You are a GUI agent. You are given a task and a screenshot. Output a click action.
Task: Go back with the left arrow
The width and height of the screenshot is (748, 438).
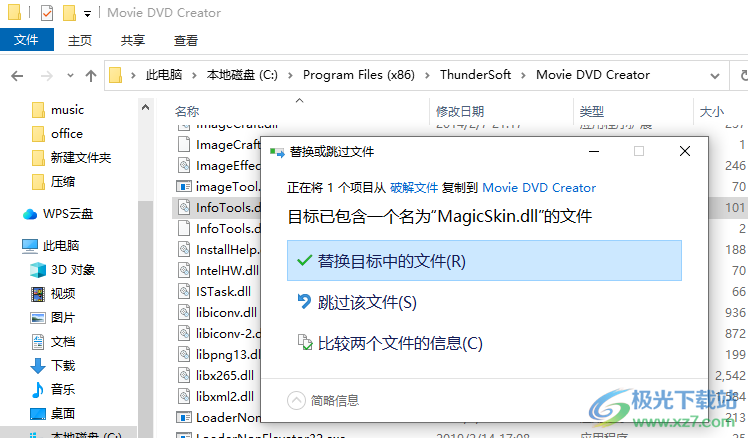point(17,75)
